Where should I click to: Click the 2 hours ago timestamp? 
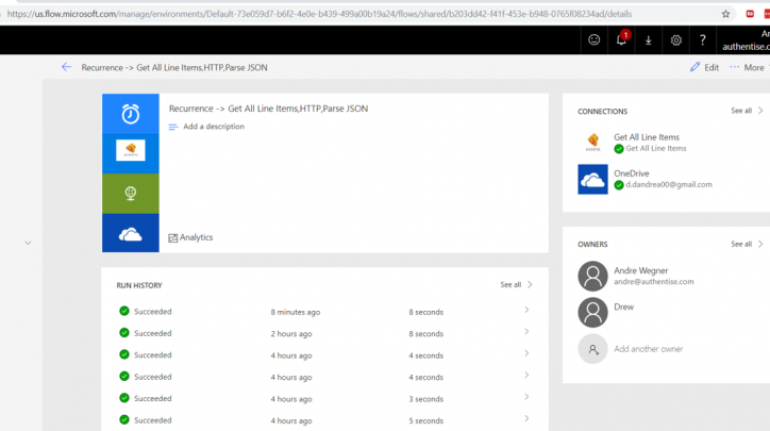[x=291, y=334]
